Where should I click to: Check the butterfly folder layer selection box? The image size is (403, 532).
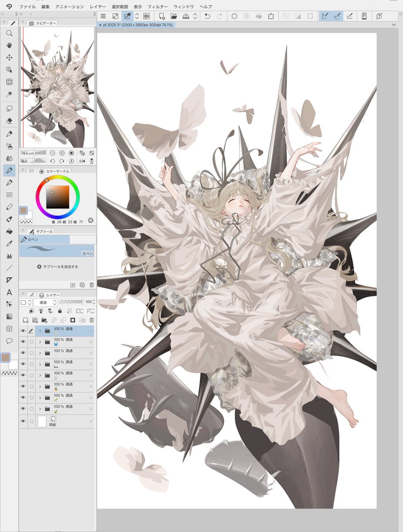coord(31,342)
